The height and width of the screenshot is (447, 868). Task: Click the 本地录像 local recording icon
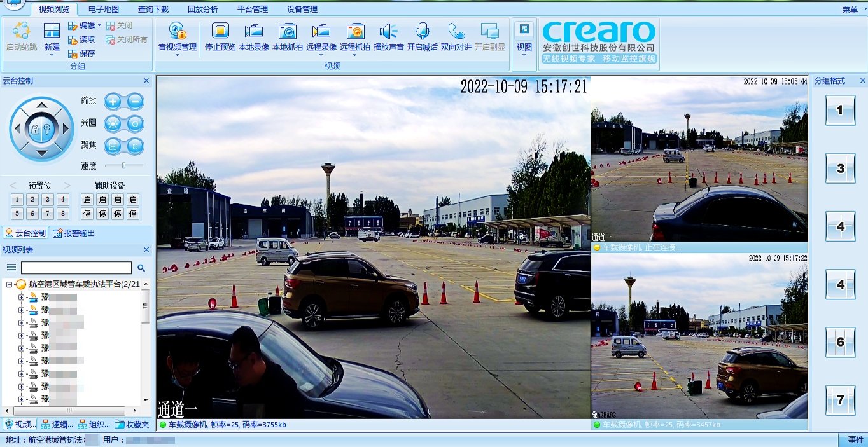pyautogui.click(x=253, y=32)
